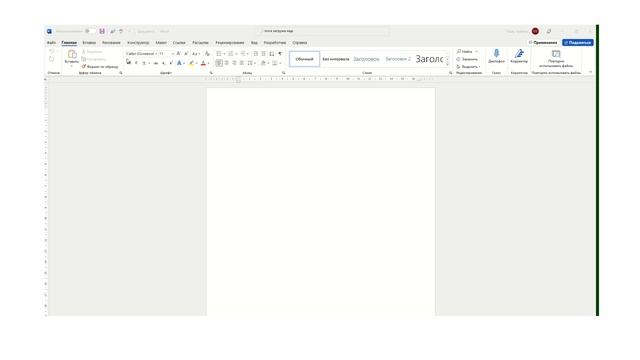This screenshot has width=640, height=360.
Task: Click the Sort icon
Action: [272, 54]
